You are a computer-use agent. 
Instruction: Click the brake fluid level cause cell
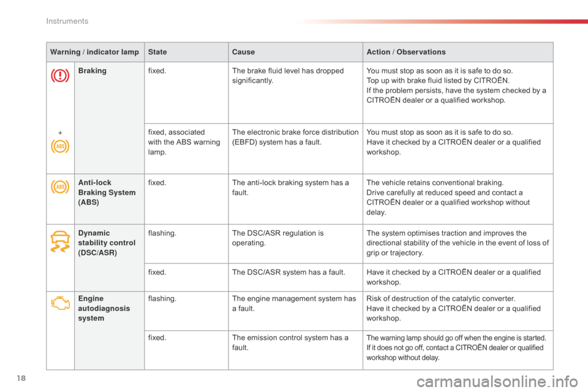(288, 76)
